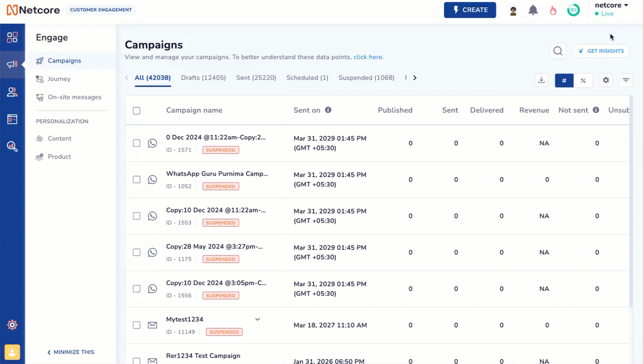Click WhatsApp icon of campaign ID 1553
Screen dimensions: 643x364
coord(153,216)
